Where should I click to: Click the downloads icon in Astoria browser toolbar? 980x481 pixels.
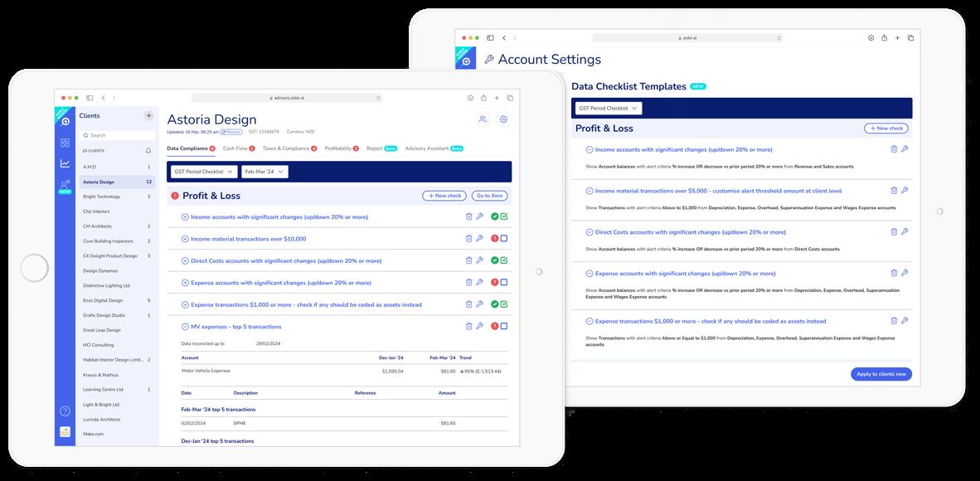point(471,98)
